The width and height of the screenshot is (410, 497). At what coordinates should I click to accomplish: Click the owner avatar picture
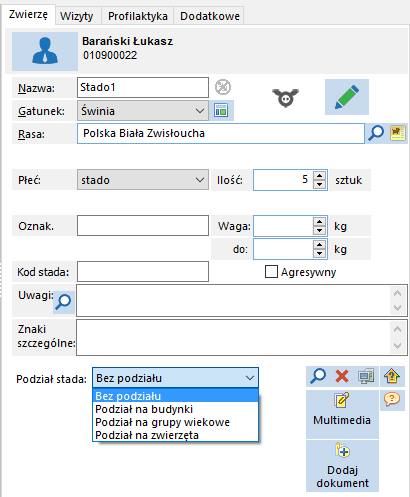tap(45, 51)
